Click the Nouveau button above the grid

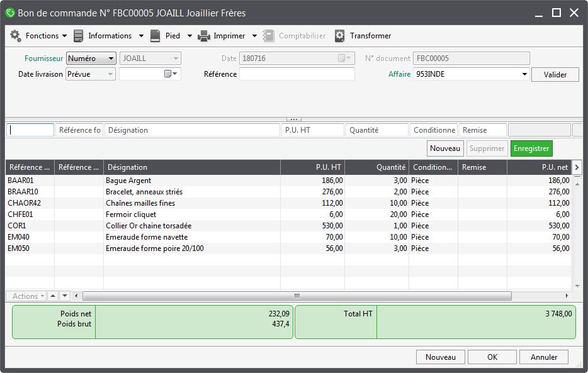(444, 148)
